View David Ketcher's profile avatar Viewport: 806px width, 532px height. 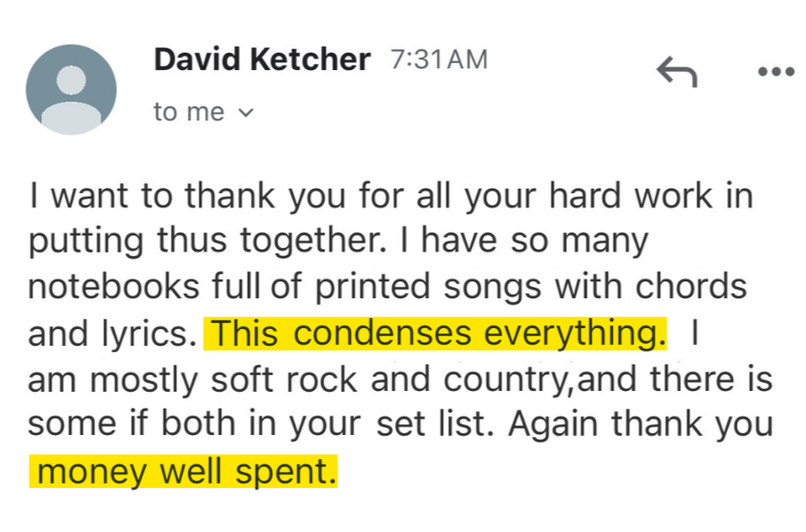tap(71, 90)
